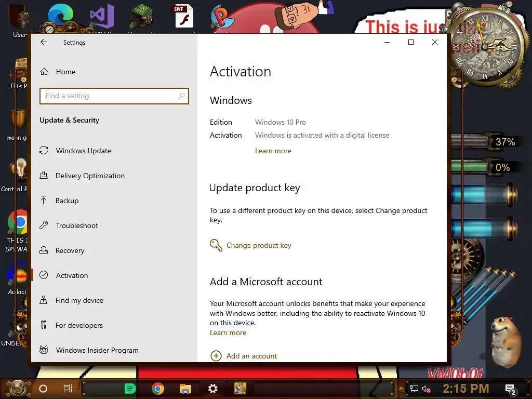Click the Update & Security heading
This screenshot has height=399, width=532.
pos(69,120)
